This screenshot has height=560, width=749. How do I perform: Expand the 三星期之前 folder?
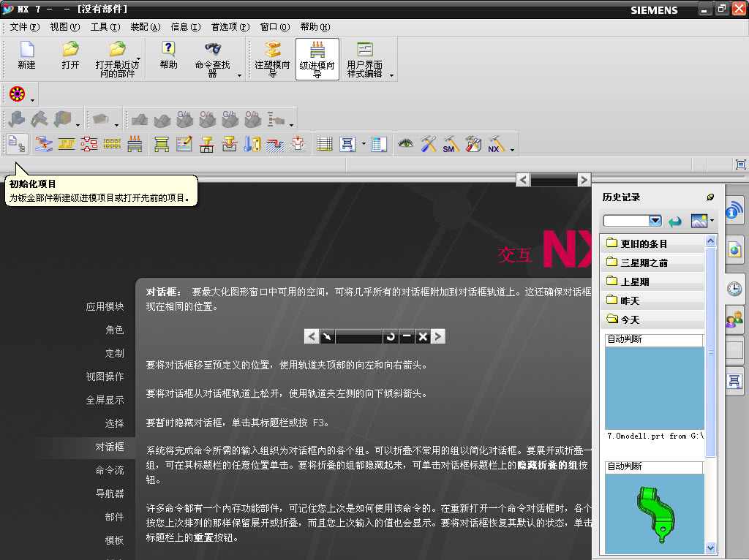pyautogui.click(x=652, y=262)
